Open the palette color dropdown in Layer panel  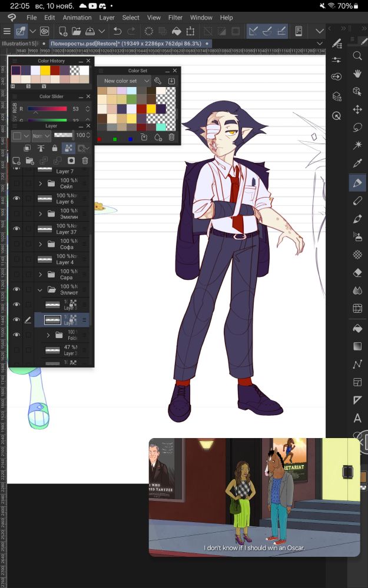pyautogui.click(x=21, y=136)
